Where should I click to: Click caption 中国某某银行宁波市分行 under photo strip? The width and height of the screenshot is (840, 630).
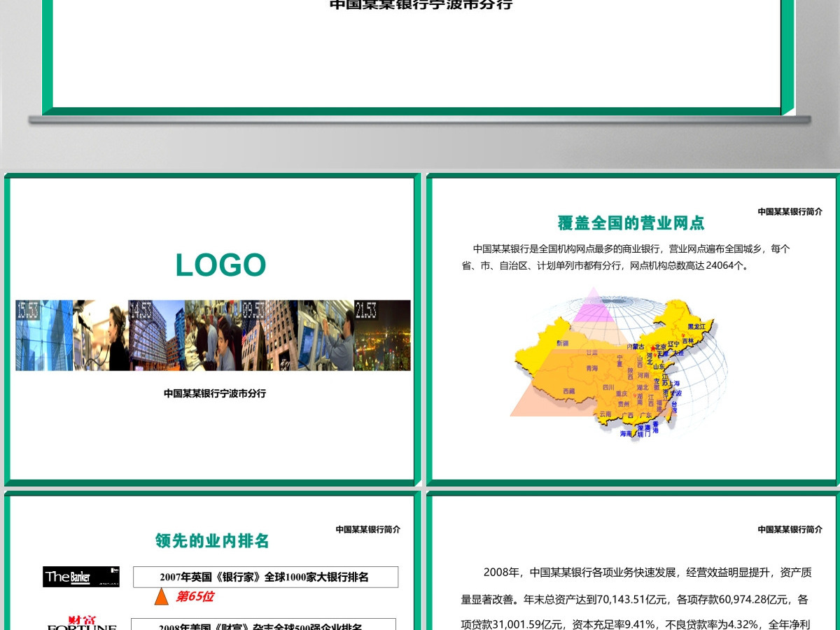215,393
